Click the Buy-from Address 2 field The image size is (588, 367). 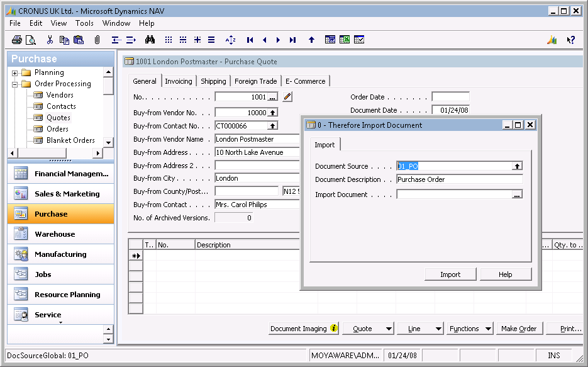point(257,166)
